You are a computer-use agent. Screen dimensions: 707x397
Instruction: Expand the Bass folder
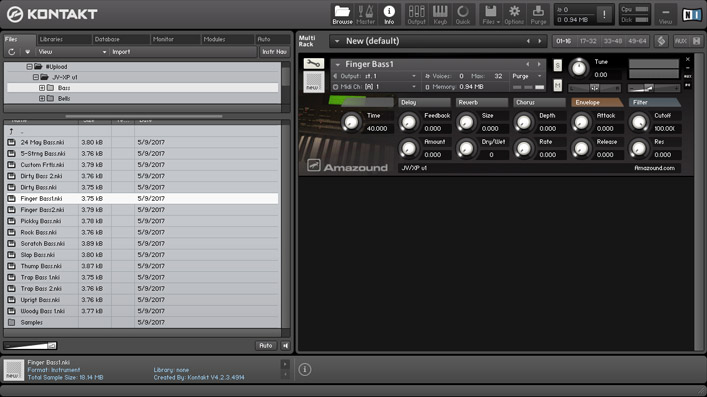(x=42, y=88)
